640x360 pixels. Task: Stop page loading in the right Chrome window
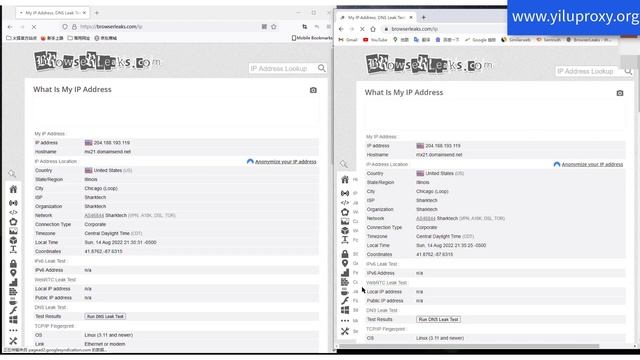click(362, 29)
